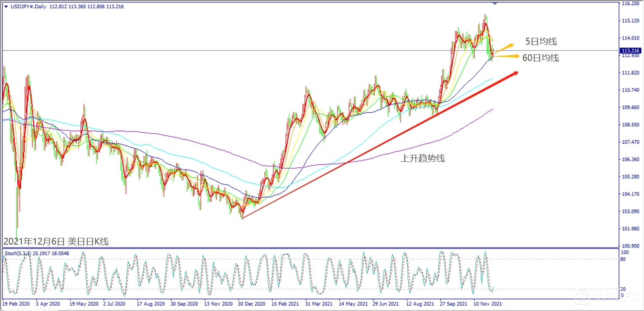The image size is (644, 311).
Task: Select the 5日均线 text label
Action: point(541,42)
